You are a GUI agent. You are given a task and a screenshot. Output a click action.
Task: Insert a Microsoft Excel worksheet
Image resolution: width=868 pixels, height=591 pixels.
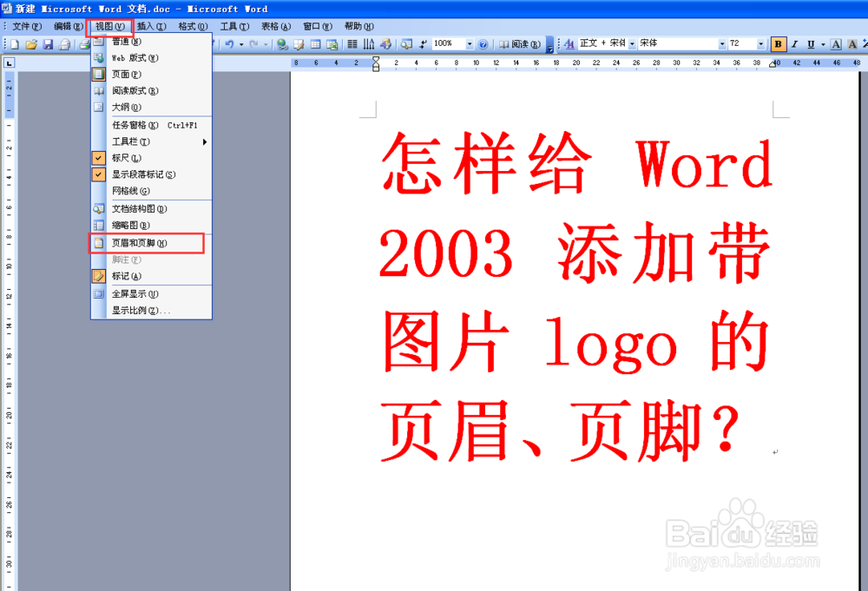point(332,43)
